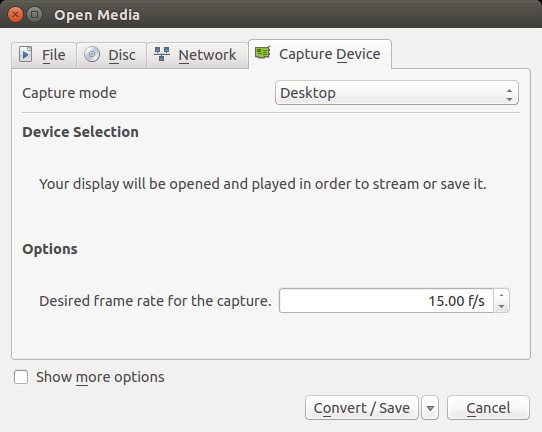
Task: Open the Disc tab
Action: (x=112, y=55)
